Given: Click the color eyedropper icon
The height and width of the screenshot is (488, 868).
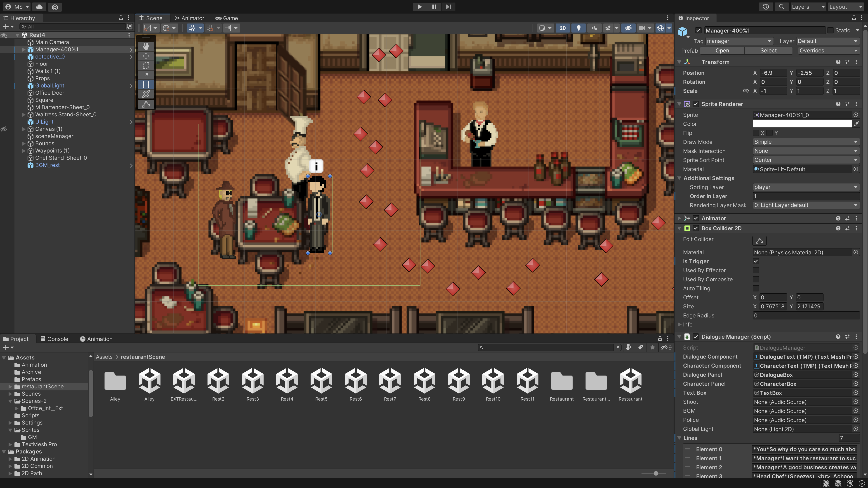Looking at the screenshot, I should (856, 124).
